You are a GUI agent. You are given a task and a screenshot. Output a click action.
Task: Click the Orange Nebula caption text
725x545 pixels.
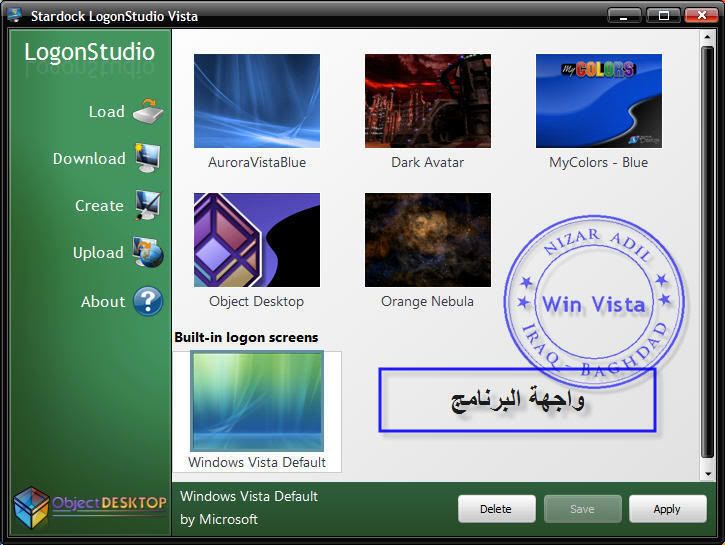click(x=427, y=301)
